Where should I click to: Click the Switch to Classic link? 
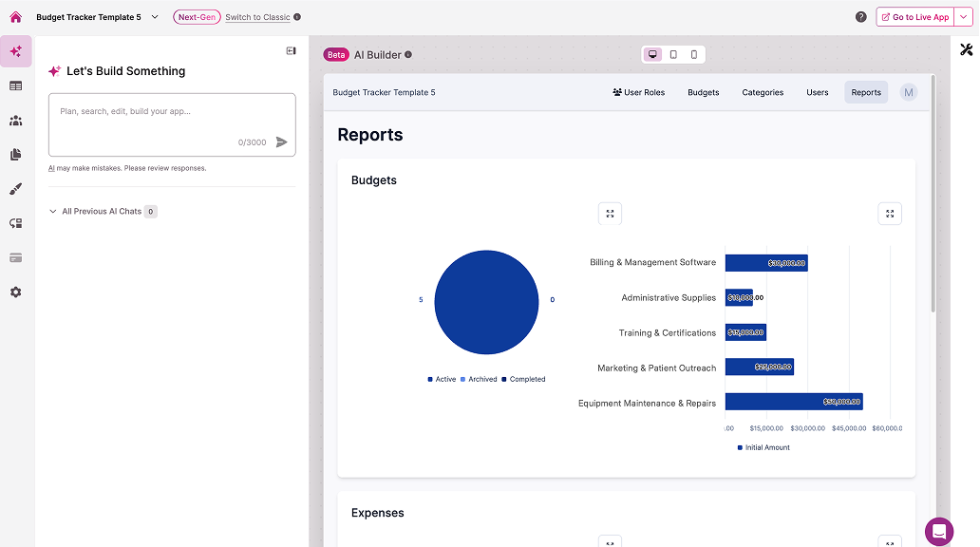257,17
